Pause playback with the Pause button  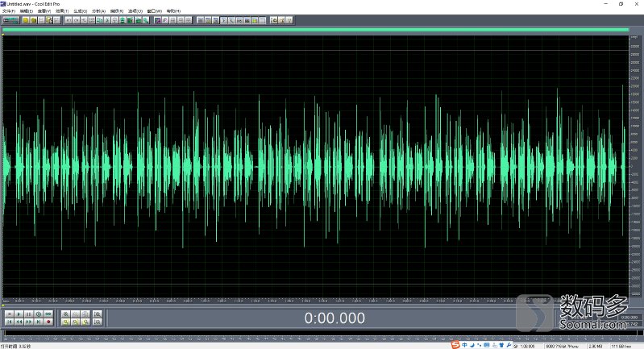coord(28,313)
